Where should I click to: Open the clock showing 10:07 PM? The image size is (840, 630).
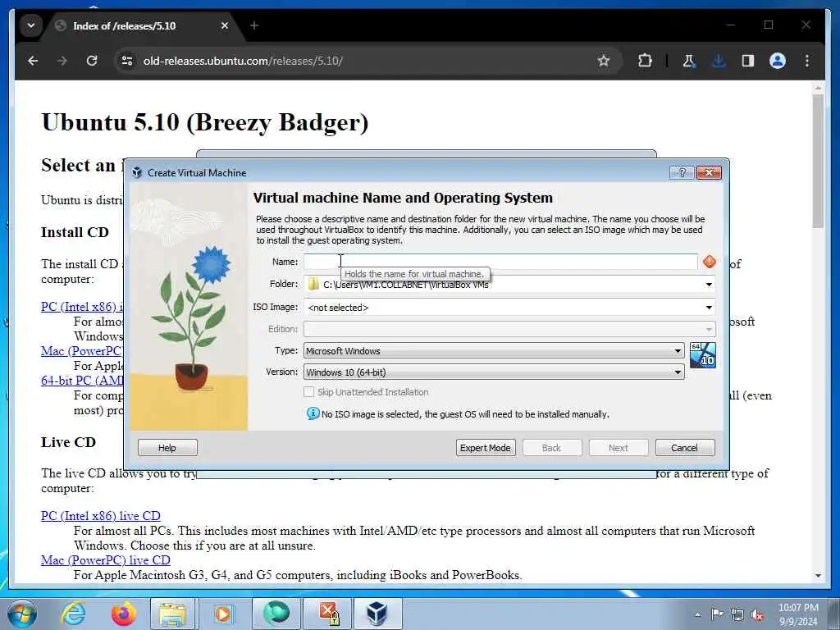(x=798, y=614)
